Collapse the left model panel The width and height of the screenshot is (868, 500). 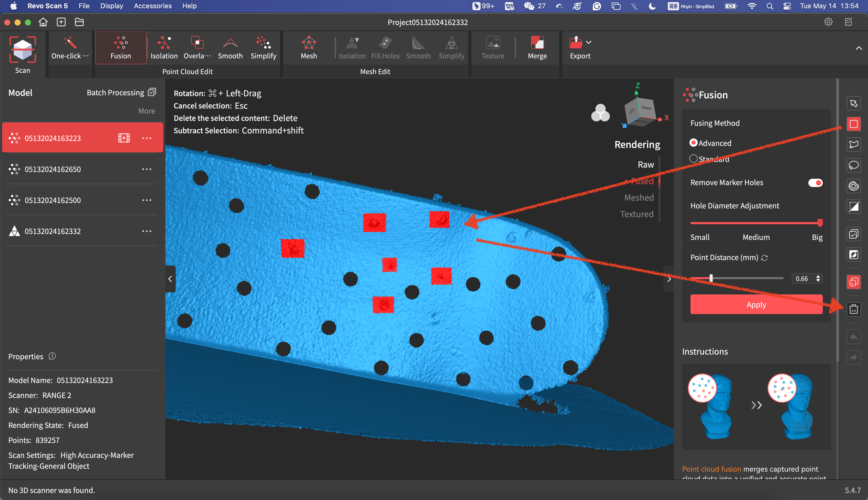point(170,279)
